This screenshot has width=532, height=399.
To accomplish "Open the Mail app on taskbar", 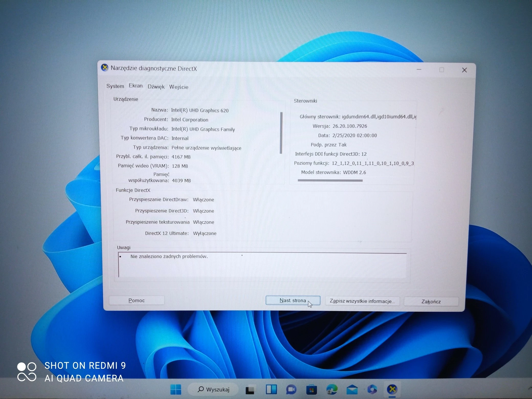I will [352, 390].
